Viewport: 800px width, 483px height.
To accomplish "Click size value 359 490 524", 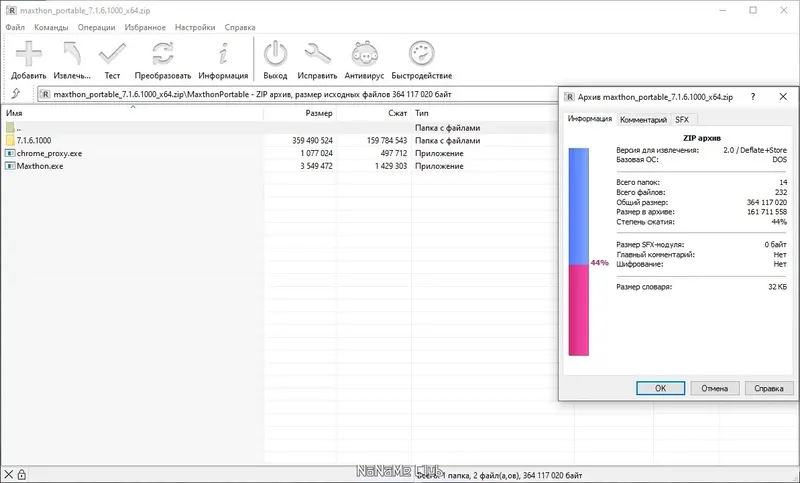I will click(x=312, y=140).
